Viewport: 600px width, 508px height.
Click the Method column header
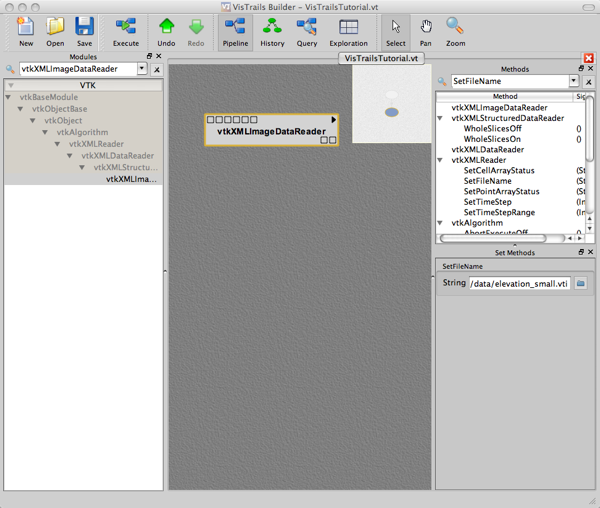pyautogui.click(x=505, y=96)
